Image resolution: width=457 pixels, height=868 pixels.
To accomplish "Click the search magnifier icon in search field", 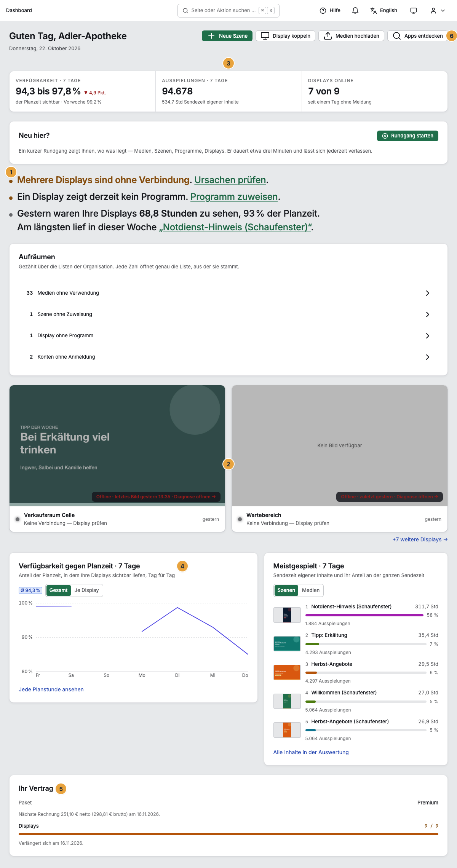I will click(185, 11).
